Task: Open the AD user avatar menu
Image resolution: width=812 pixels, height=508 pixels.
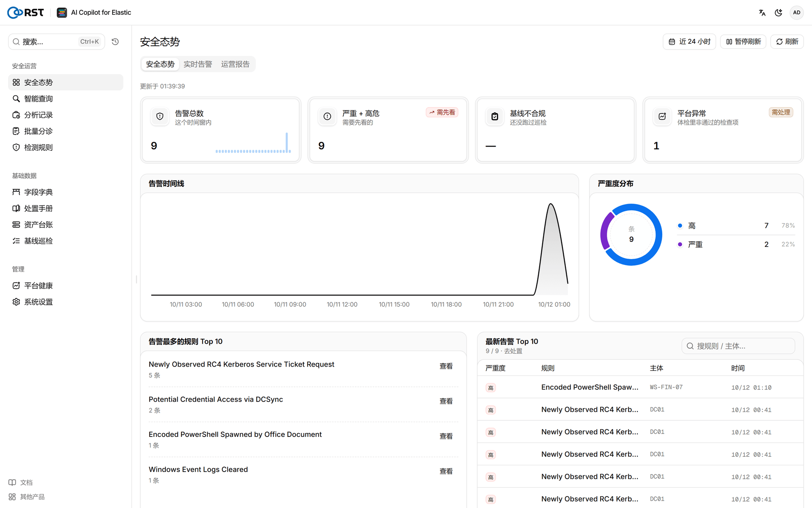Action: coord(797,13)
